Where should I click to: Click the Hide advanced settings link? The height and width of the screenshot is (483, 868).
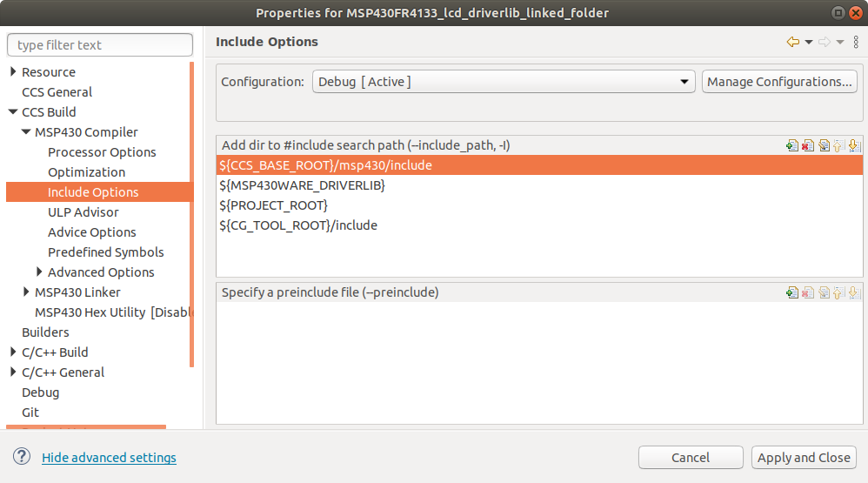(x=109, y=458)
